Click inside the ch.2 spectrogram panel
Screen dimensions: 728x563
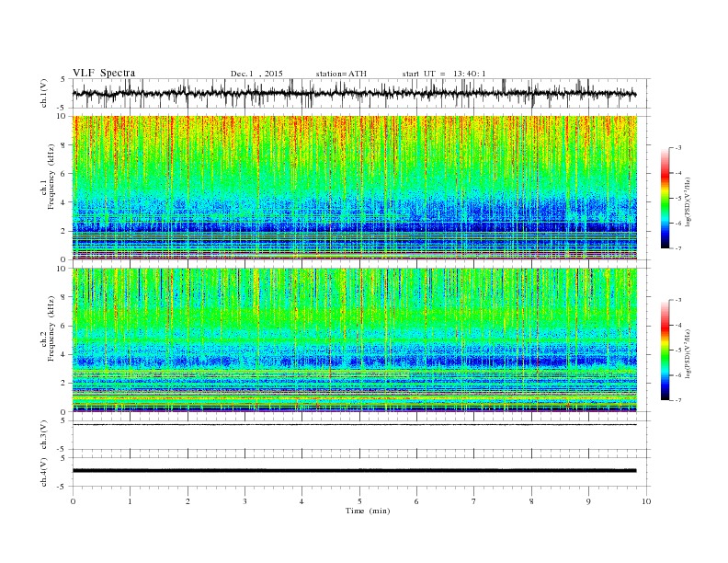point(355,339)
